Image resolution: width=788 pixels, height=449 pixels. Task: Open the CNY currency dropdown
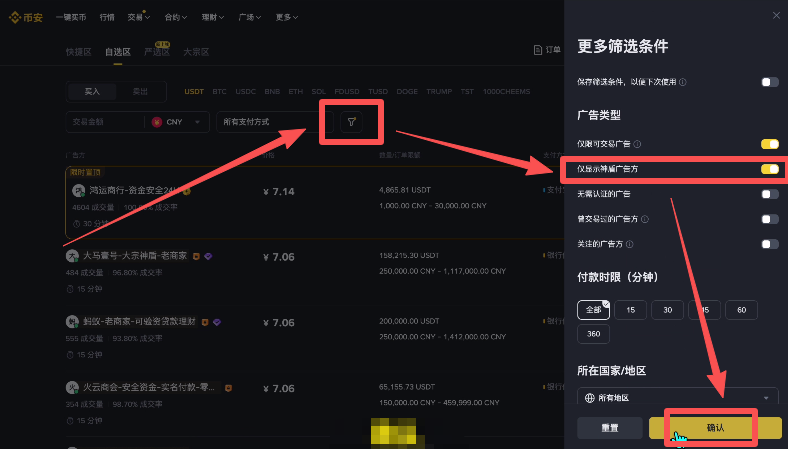coord(178,122)
